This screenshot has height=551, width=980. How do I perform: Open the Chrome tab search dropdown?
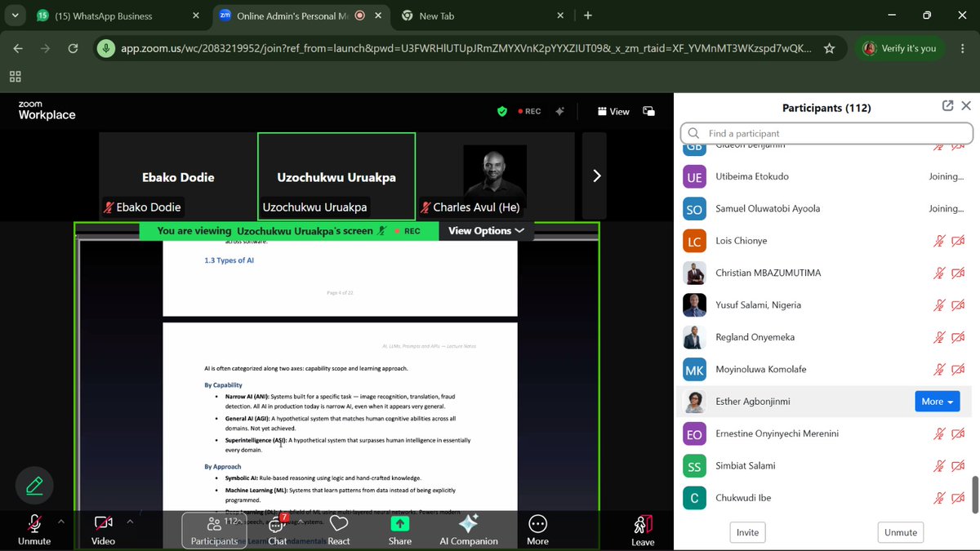(15, 16)
